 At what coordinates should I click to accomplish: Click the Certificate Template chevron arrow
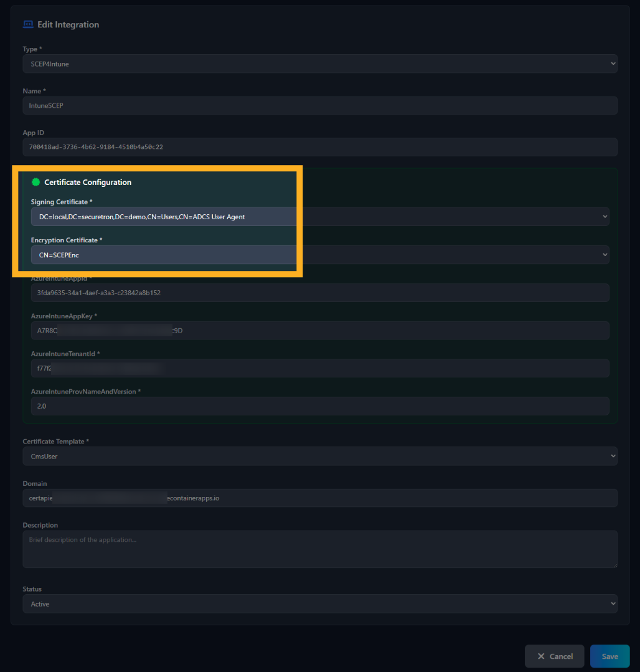coord(613,455)
